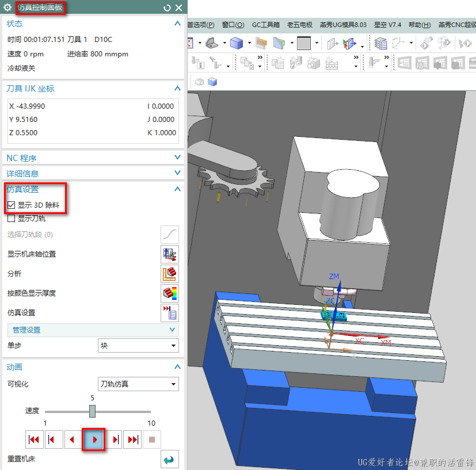Click the reset machine arrow icon
476x470 pixels.
pos(169,460)
